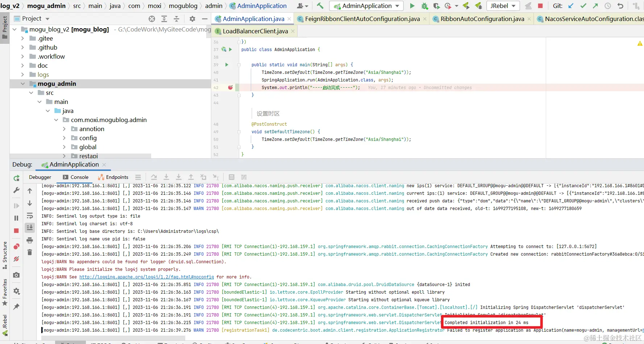Viewport: 644px width, 344px height.
Task: Print console output with the printer icon
Action: [30, 240]
